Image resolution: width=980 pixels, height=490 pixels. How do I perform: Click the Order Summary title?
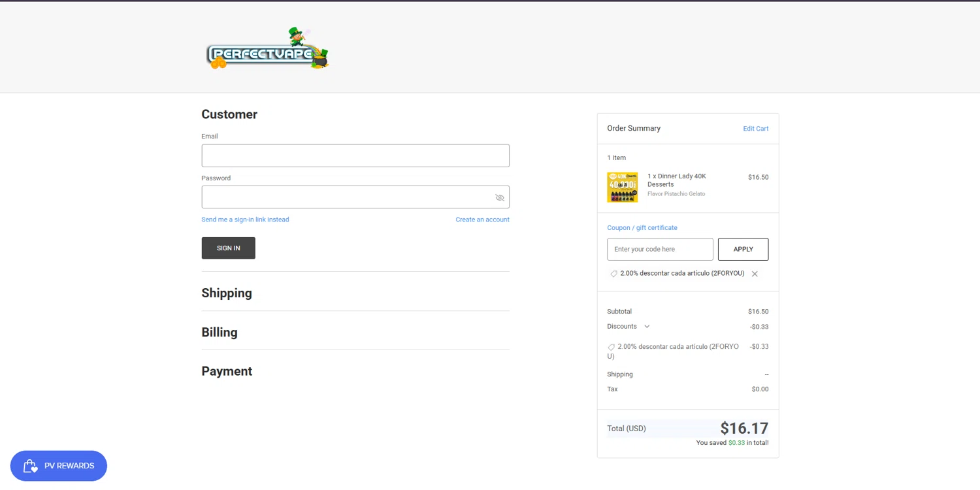(634, 129)
